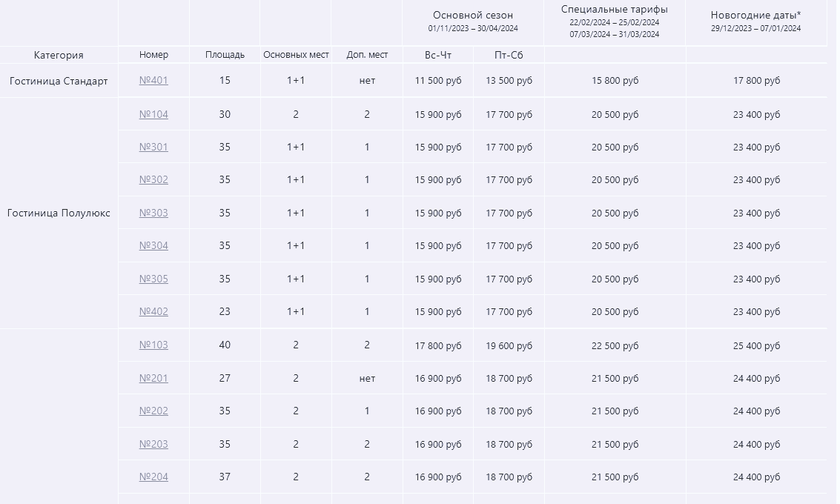Follow the №302 room link
The height and width of the screenshot is (504, 840).
153,179
